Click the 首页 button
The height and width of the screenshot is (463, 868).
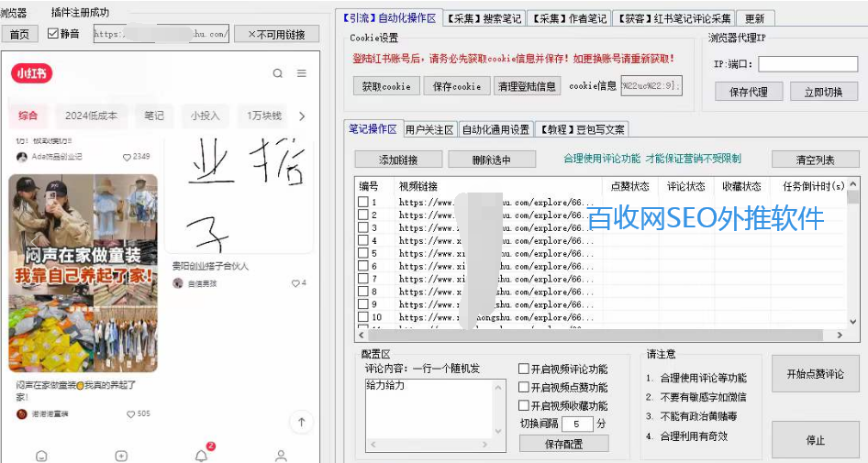click(19, 34)
